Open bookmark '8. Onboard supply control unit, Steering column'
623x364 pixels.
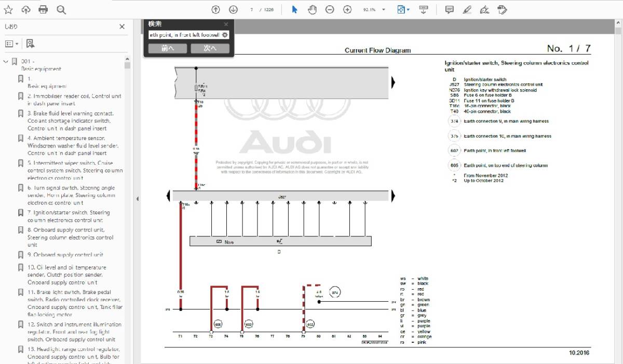[70, 237]
